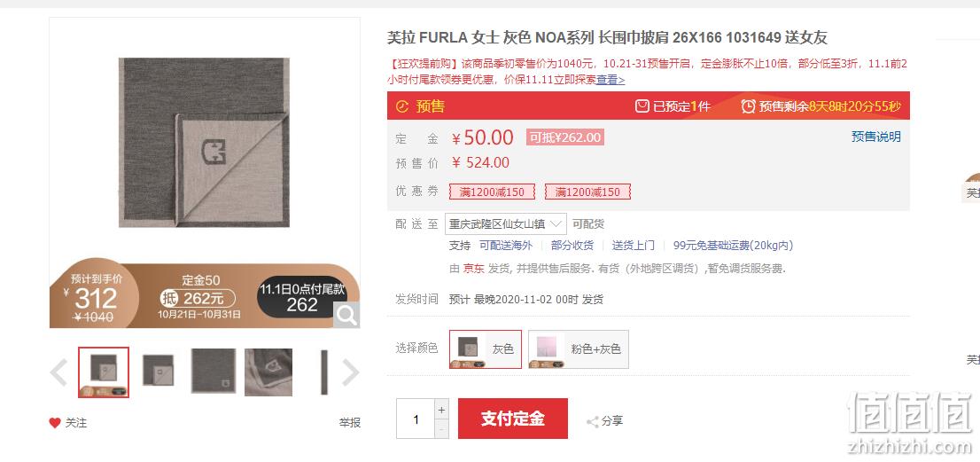980x462 pixels.
Task: Click the 可配送海外 support link
Action: point(506,246)
